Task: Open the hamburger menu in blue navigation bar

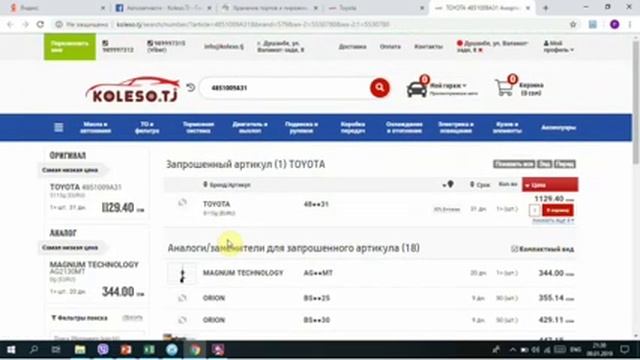Action: (x=59, y=127)
